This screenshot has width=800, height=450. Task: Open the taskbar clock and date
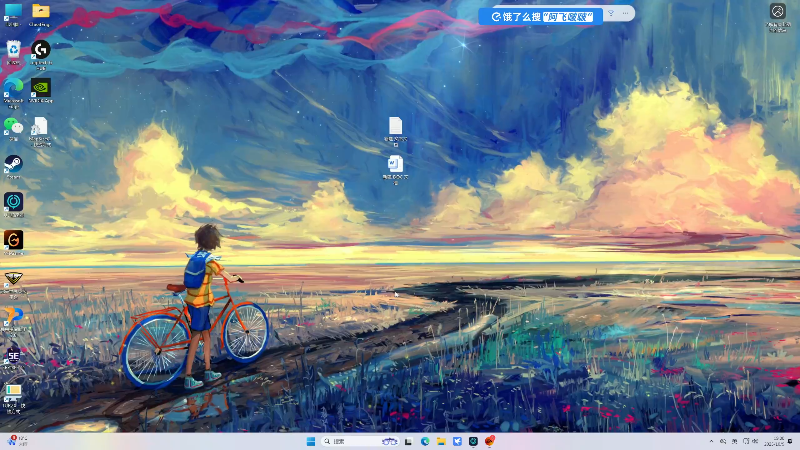pyautogui.click(x=774, y=441)
